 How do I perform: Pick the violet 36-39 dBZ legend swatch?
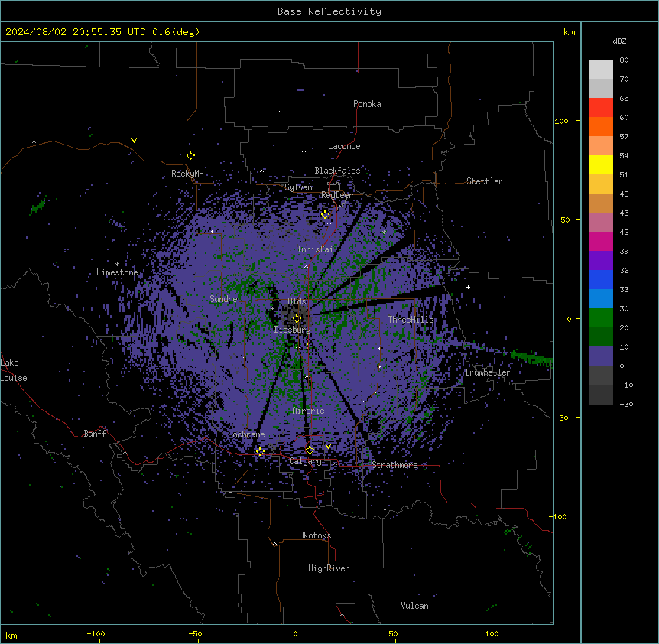tap(601, 261)
